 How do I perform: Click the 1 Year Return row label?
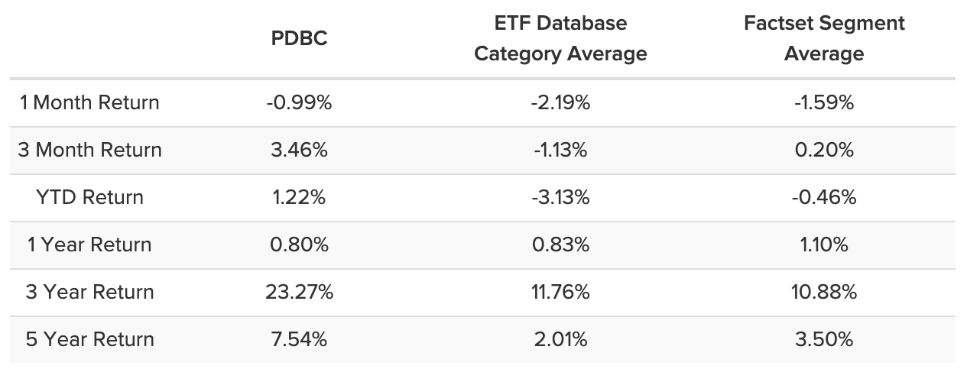click(x=90, y=244)
